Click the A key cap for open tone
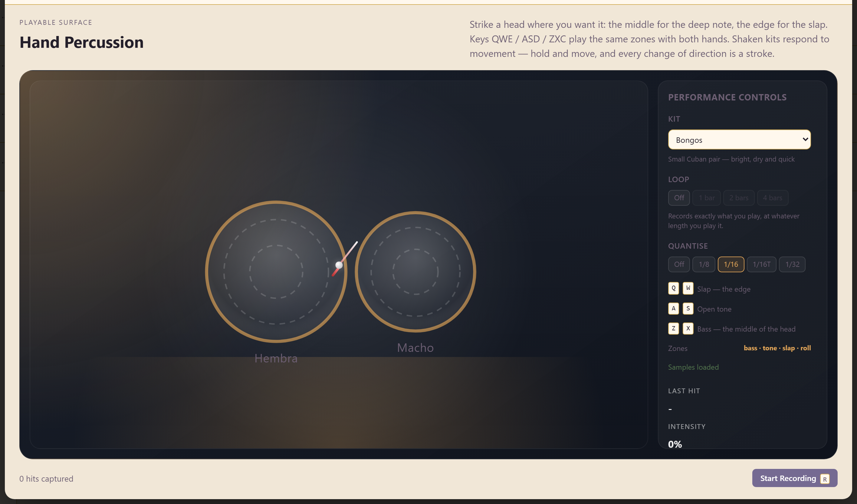 point(673,309)
